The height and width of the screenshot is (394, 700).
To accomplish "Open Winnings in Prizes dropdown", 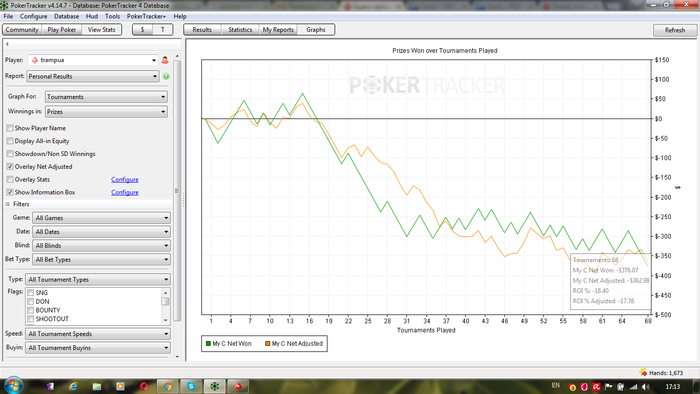I will [x=106, y=112].
